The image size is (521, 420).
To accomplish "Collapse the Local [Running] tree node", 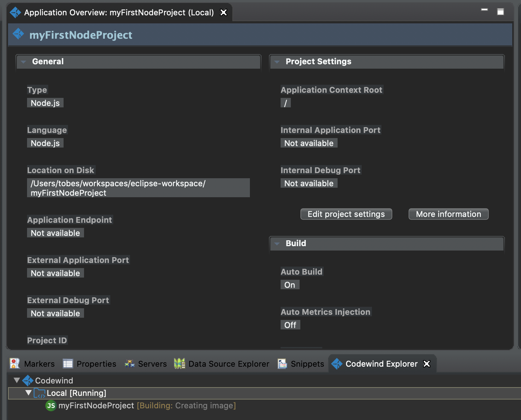I will point(28,393).
